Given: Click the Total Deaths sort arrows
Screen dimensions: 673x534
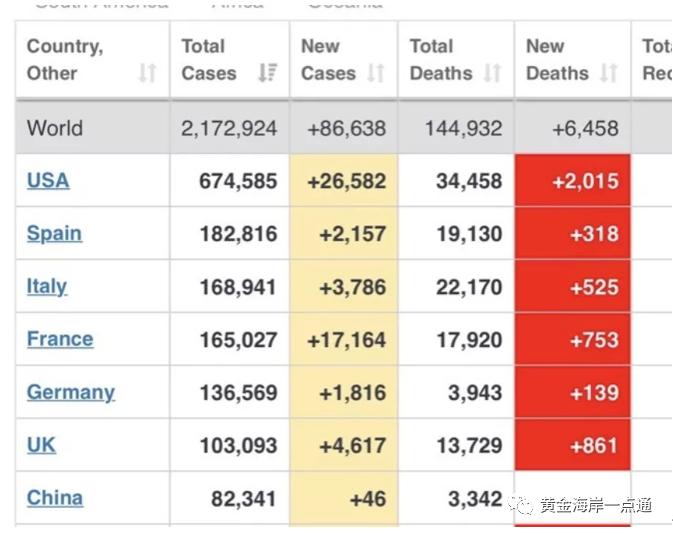Looking at the screenshot, I should pos(492,73).
